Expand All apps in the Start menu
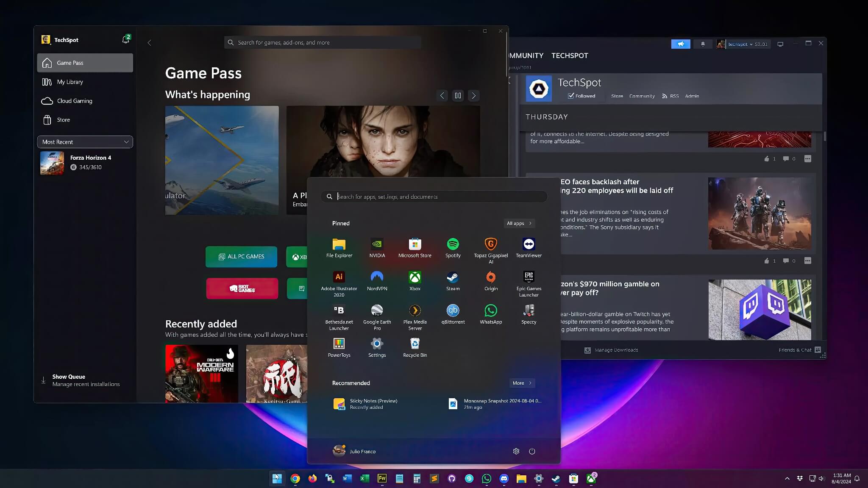Viewport: 868px width, 488px height. [518, 223]
